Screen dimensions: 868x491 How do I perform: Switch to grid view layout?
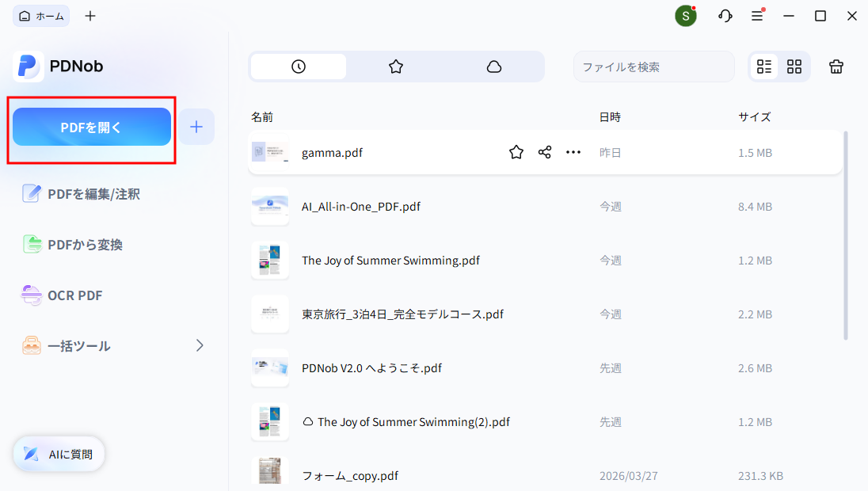coord(794,67)
